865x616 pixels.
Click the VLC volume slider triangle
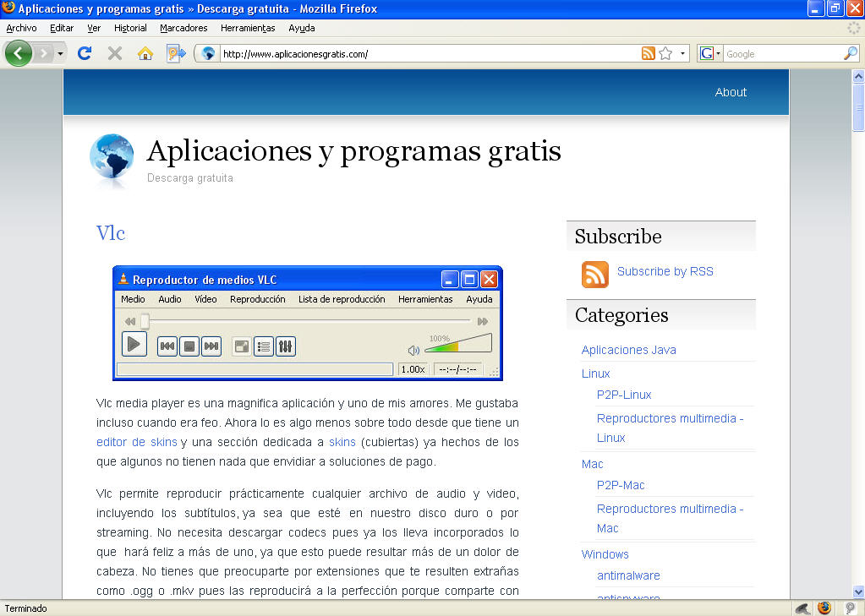coord(458,342)
